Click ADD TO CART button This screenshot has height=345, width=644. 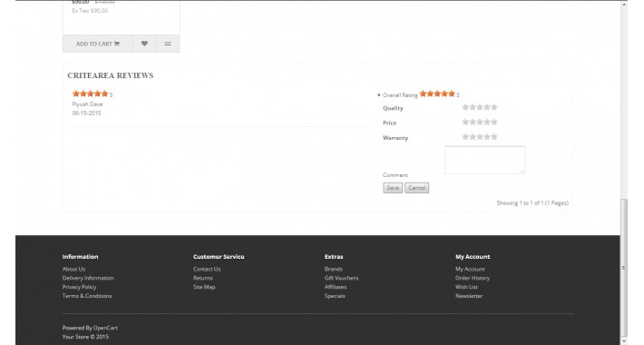click(97, 44)
